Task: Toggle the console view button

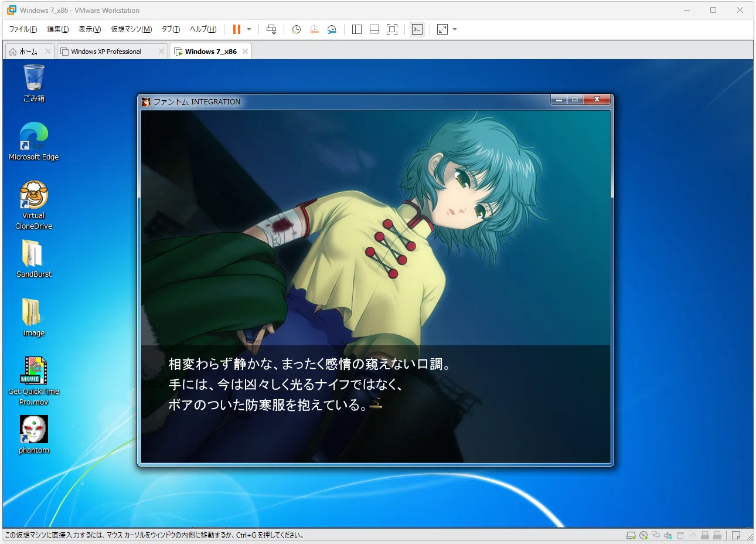Action: point(417,29)
